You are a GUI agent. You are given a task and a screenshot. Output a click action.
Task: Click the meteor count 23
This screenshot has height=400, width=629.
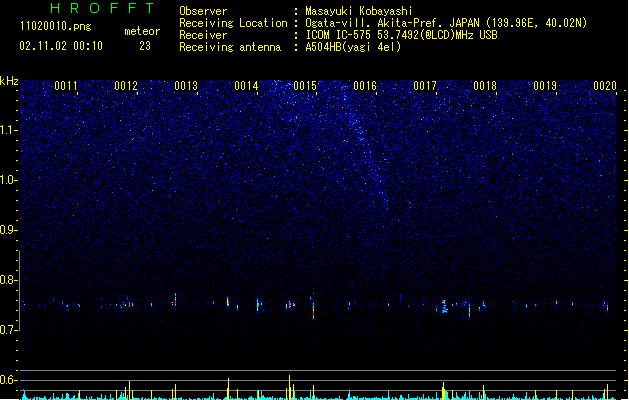click(x=145, y=46)
